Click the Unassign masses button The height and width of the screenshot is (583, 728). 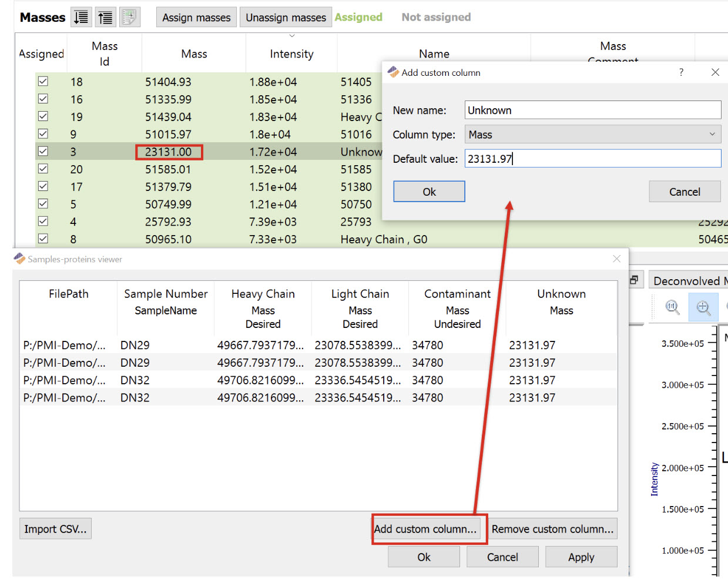click(x=286, y=17)
